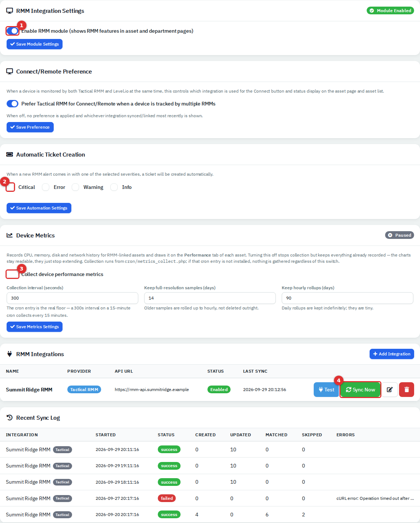Check the Warning severity checkbox

(75, 187)
